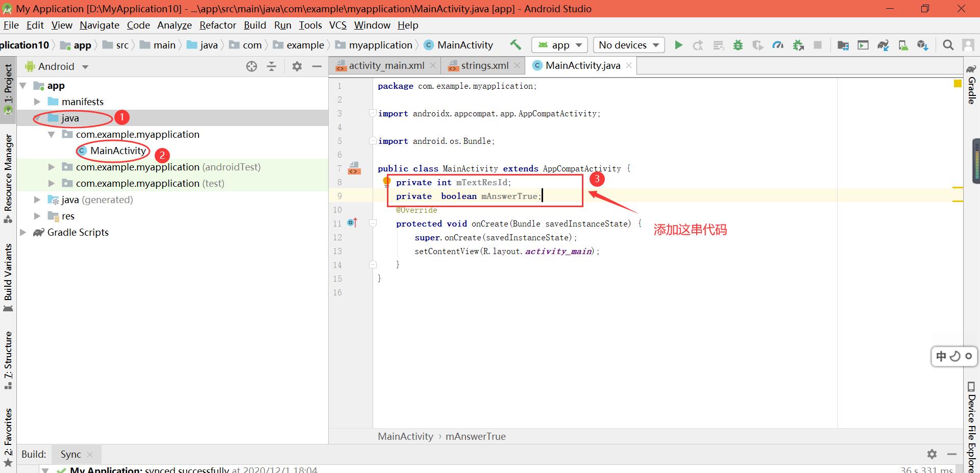The image size is (980, 473).
Task: Expand the res folder
Action: (37, 216)
